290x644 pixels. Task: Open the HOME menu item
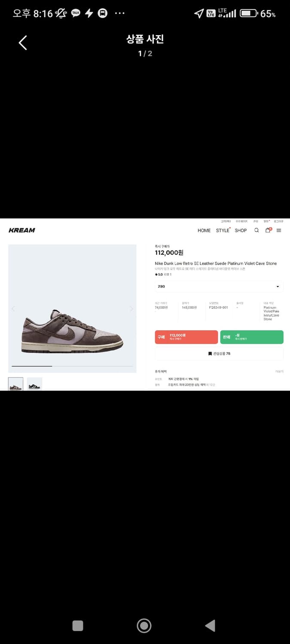pyautogui.click(x=204, y=231)
